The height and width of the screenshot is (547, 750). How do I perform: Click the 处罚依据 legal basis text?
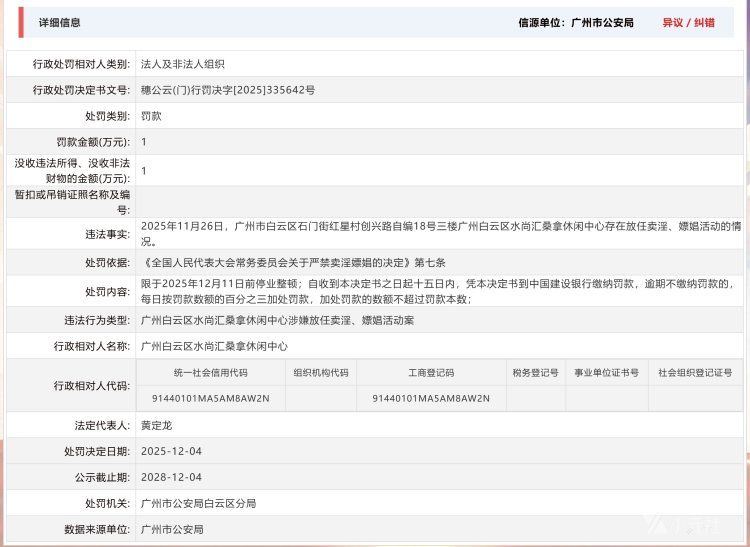pyautogui.click(x=293, y=263)
